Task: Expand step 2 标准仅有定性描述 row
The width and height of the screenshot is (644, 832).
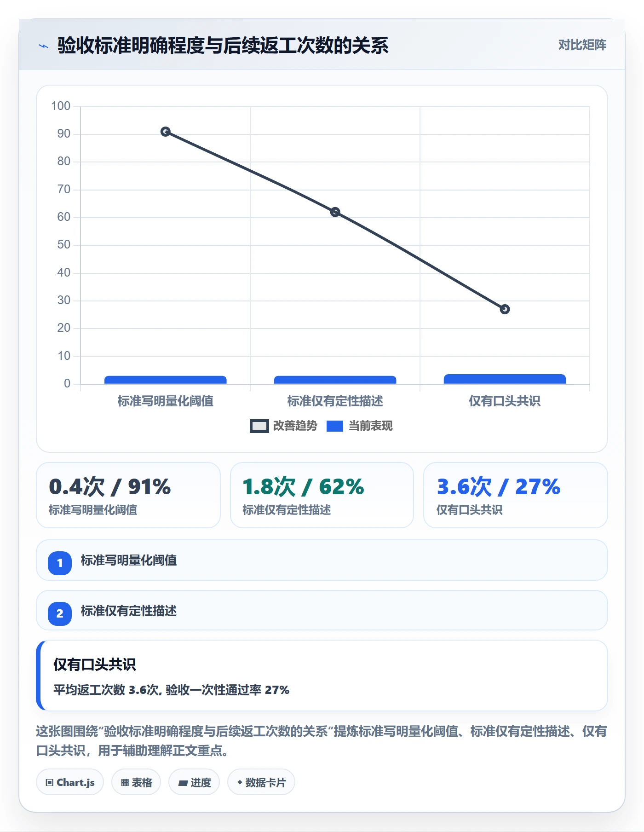Action: [322, 611]
